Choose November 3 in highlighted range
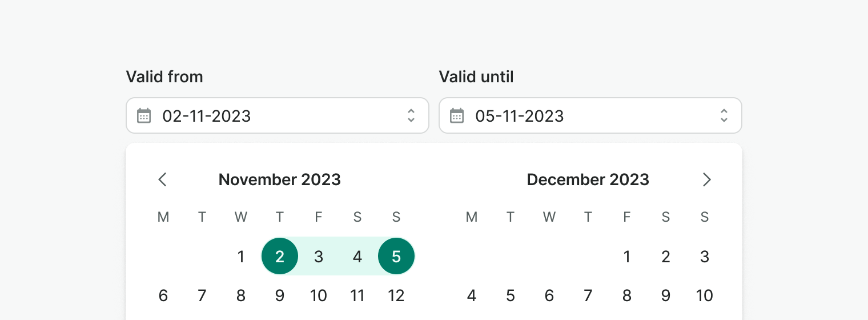The image size is (868, 320). pos(319,257)
